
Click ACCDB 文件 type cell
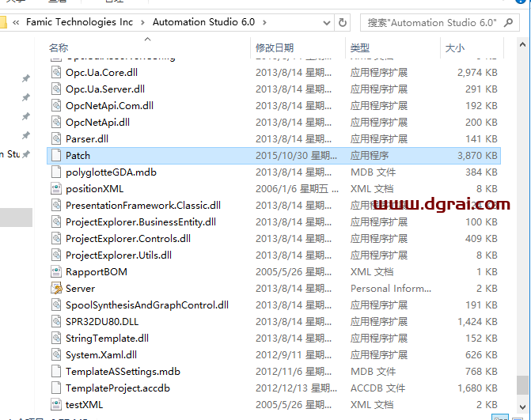coord(378,388)
